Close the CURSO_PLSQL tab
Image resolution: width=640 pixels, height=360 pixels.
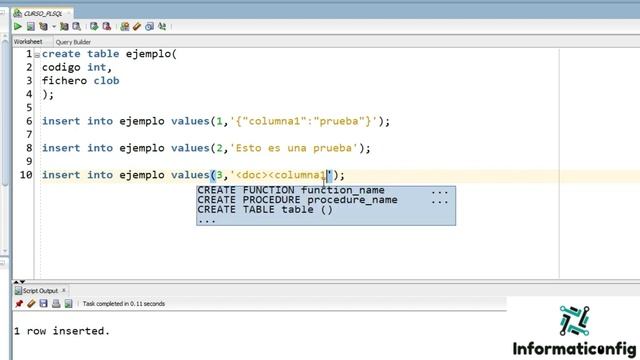(69, 13)
